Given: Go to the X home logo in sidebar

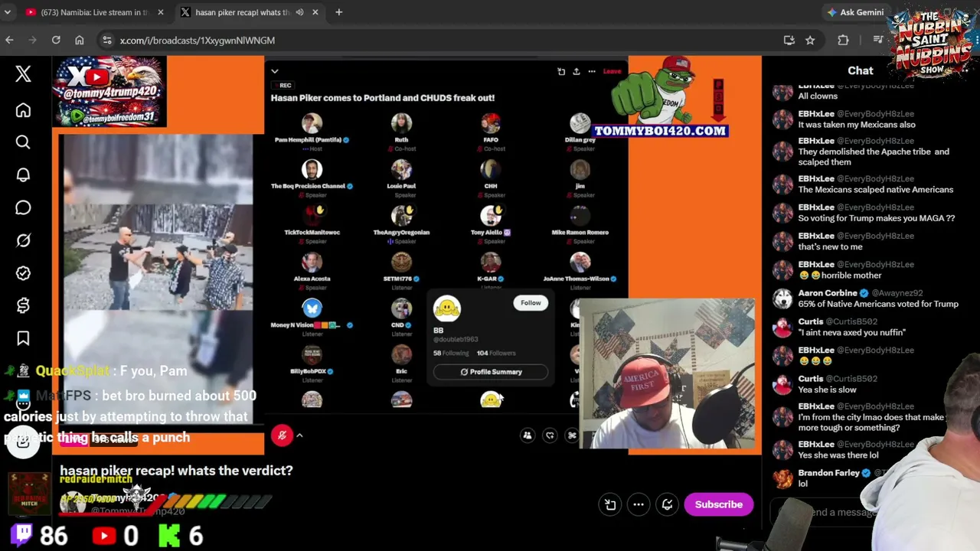Looking at the screenshot, I should click(23, 73).
